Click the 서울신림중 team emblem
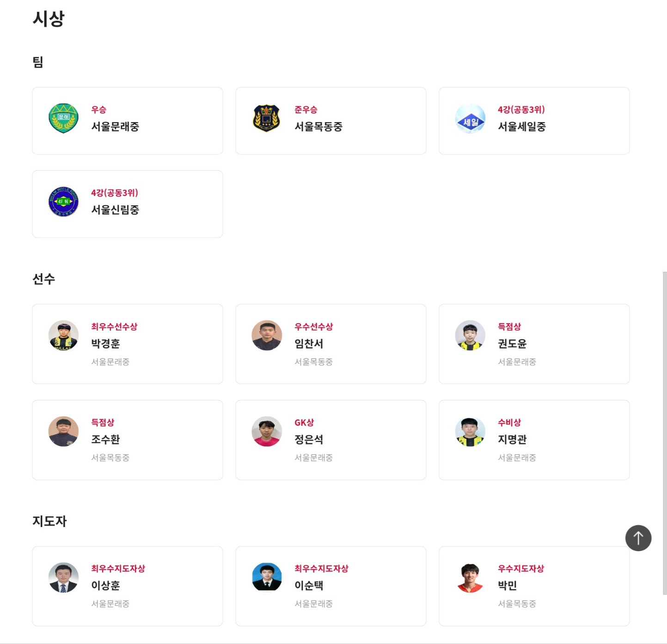 [x=63, y=202]
